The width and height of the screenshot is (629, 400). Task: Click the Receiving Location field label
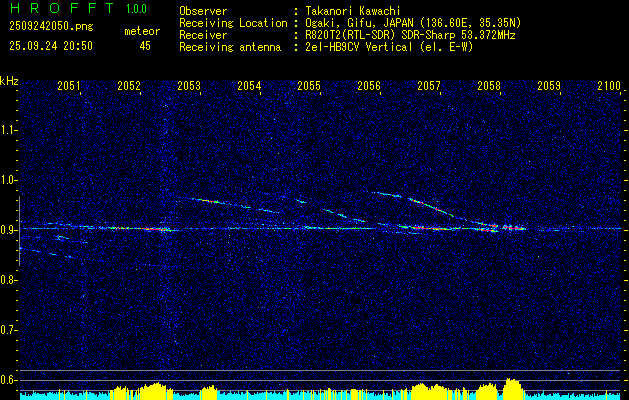[233, 23]
